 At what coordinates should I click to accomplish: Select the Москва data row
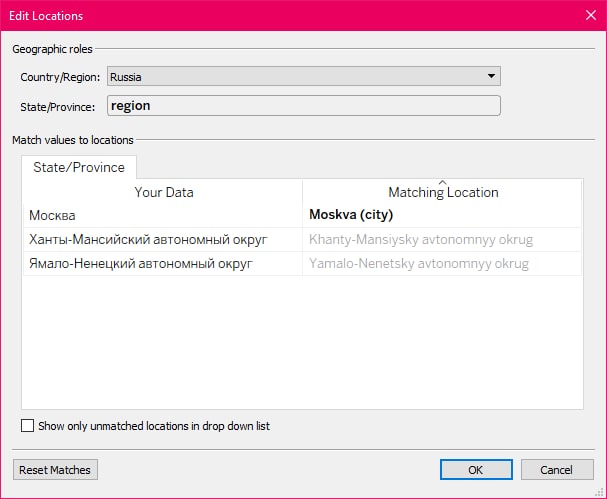(x=163, y=215)
